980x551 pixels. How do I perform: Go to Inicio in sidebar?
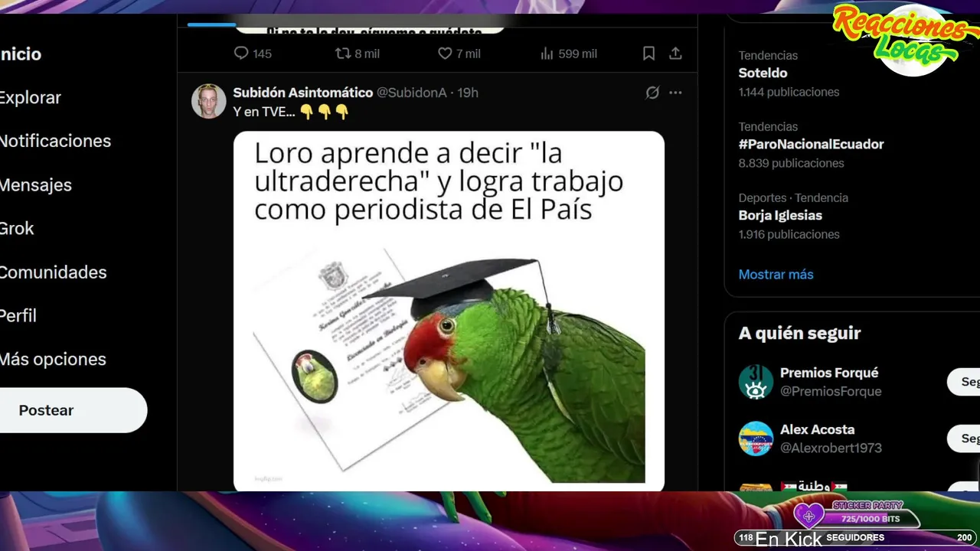(x=21, y=54)
